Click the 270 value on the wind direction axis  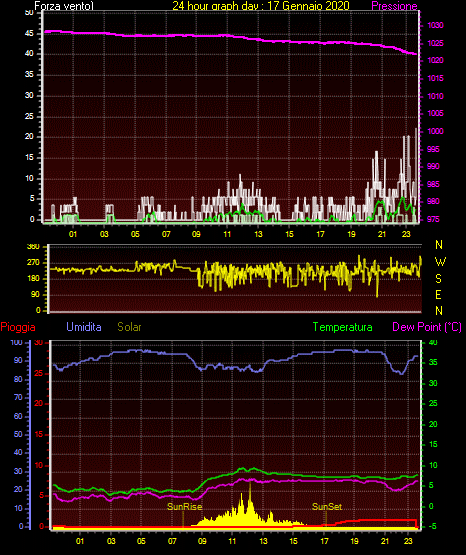34,263
